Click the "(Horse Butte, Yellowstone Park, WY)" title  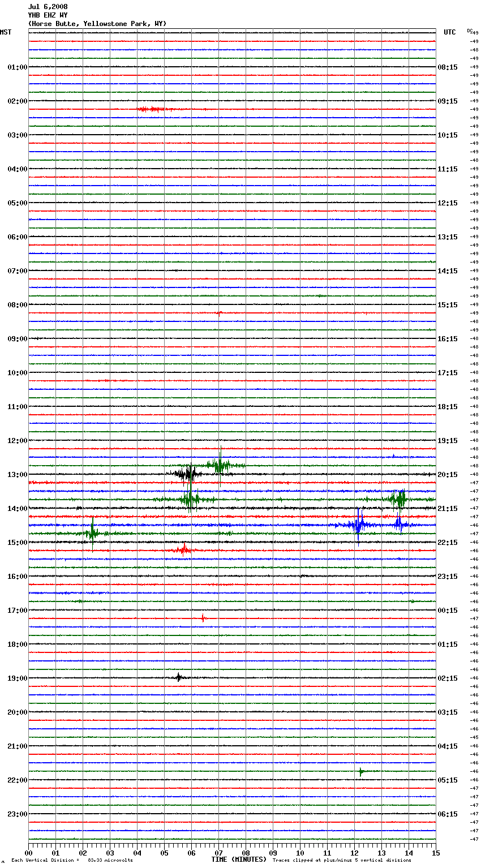[97, 24]
